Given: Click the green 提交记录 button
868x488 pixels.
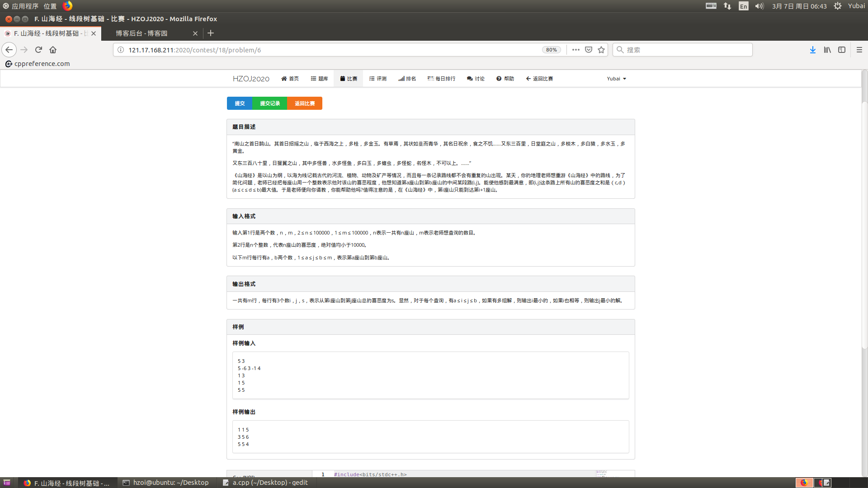Looking at the screenshot, I should click(x=270, y=103).
